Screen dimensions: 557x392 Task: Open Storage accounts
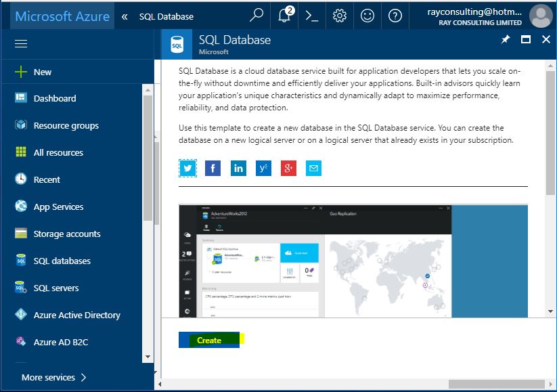pos(67,234)
